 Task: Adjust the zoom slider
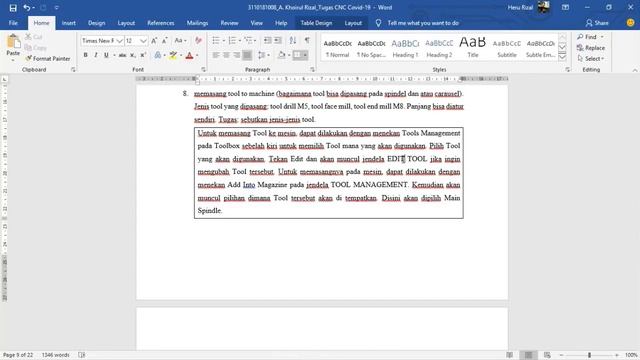point(589,355)
